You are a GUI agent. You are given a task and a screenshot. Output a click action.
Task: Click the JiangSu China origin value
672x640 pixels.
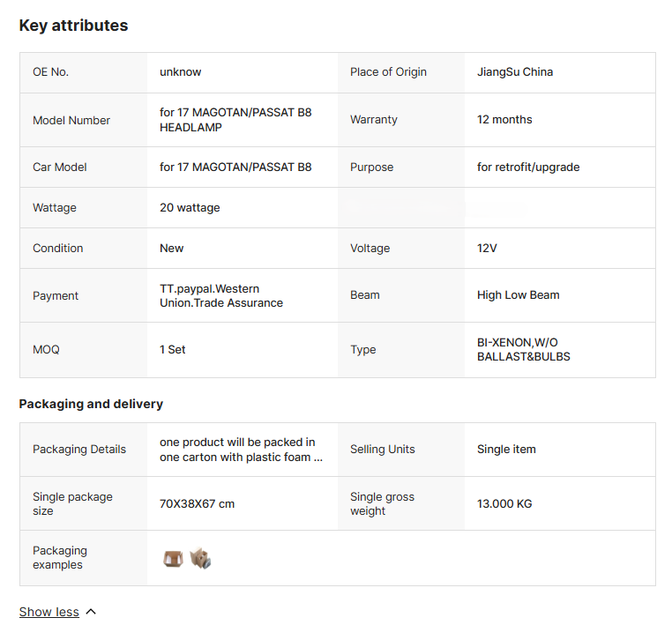tap(515, 72)
